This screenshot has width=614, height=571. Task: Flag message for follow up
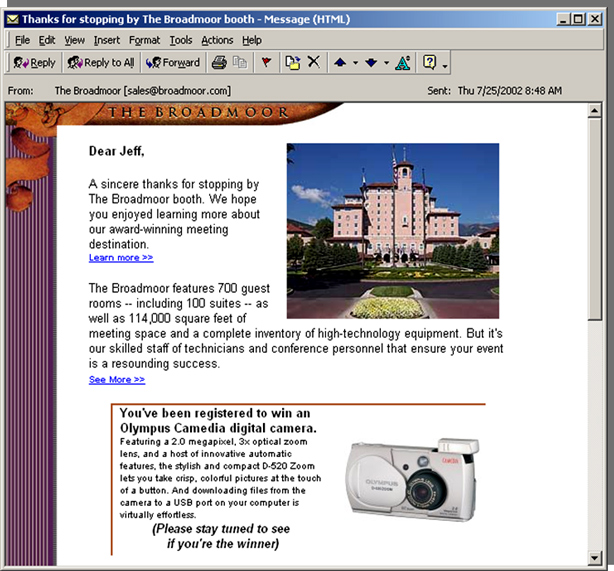[266, 63]
